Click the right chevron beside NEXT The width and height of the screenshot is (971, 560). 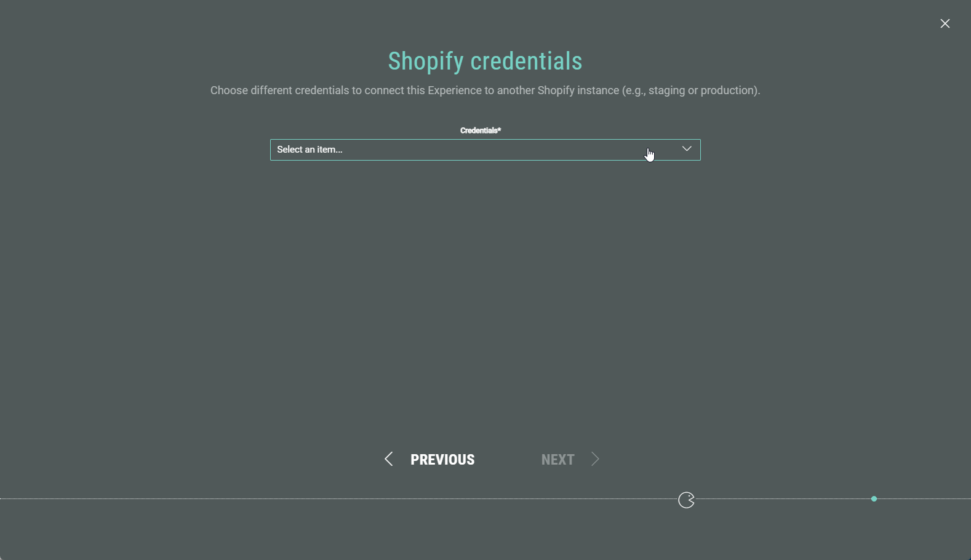(595, 459)
